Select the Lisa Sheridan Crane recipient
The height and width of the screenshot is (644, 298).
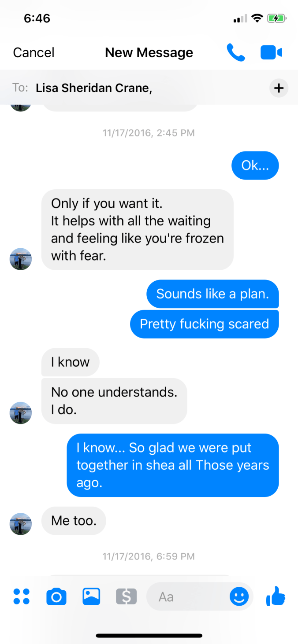pyautogui.click(x=94, y=88)
